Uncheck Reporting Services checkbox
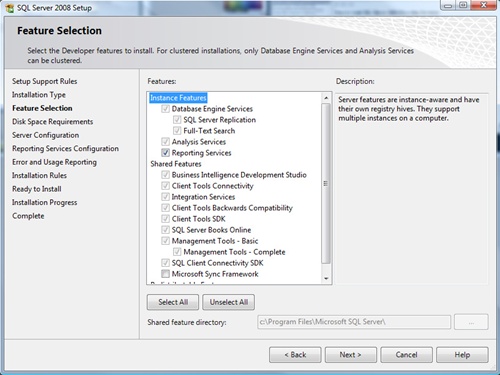Viewport: 500px width, 375px height. 165,153
